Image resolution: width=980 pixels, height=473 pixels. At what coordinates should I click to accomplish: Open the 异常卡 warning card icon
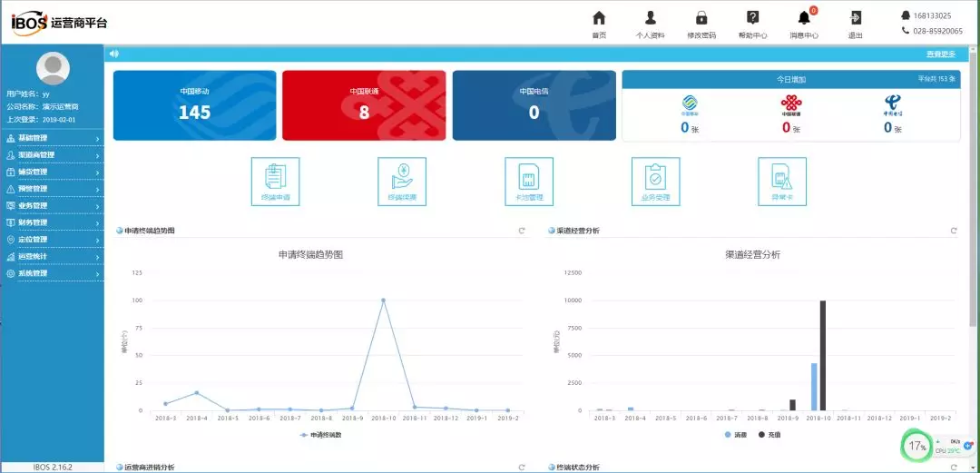click(x=782, y=182)
